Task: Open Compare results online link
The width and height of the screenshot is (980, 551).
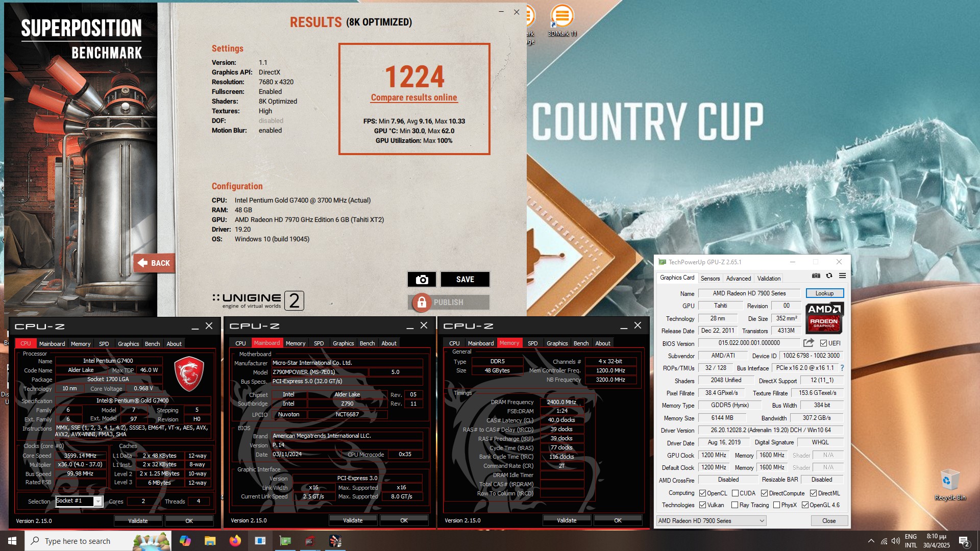Action: coord(414,97)
